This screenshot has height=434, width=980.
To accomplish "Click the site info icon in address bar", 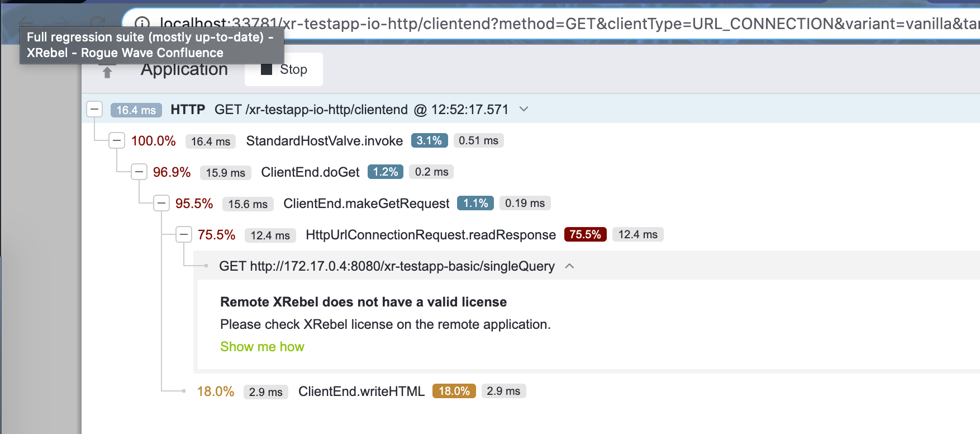I will [x=142, y=23].
